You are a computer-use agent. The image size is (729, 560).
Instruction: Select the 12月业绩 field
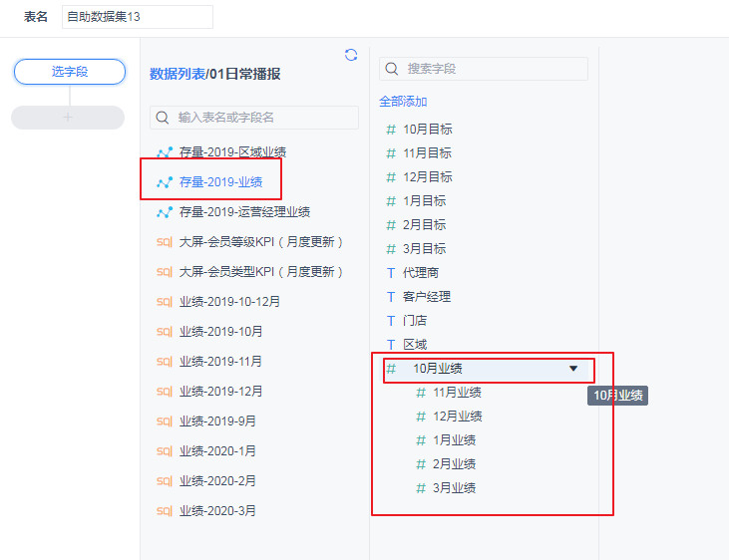pos(458,417)
